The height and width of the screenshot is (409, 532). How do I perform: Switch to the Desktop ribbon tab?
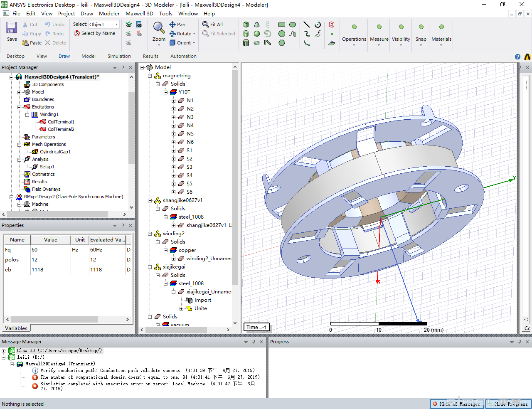pos(15,56)
